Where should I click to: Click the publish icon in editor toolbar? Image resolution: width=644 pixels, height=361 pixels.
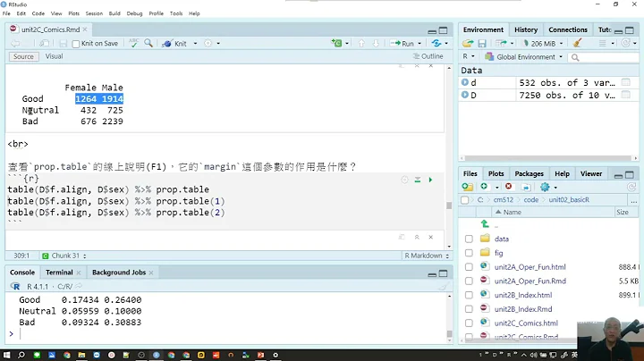(x=436, y=43)
